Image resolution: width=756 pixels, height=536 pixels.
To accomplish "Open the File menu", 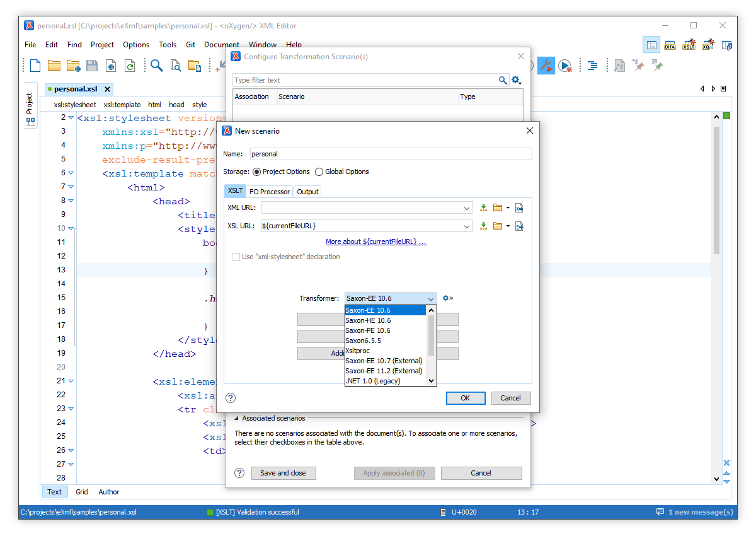I will pos(30,45).
